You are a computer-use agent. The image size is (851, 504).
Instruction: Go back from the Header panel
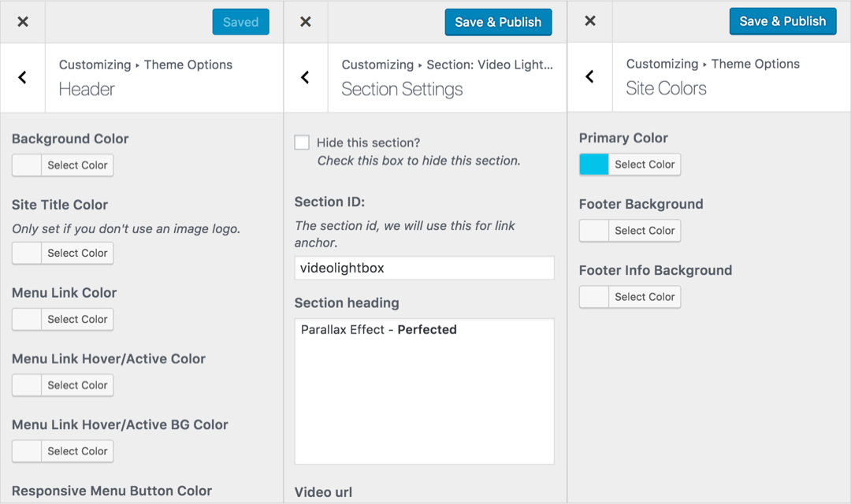coord(22,78)
